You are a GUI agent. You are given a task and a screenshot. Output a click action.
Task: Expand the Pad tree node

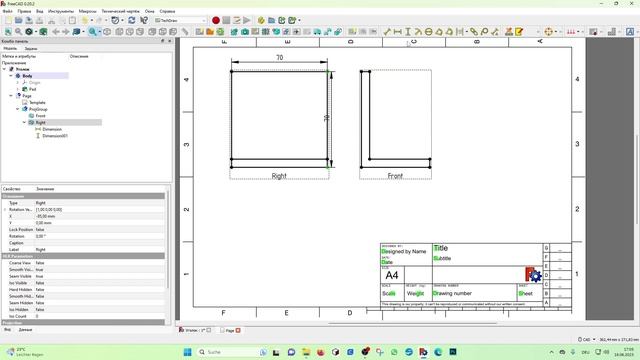(18, 89)
